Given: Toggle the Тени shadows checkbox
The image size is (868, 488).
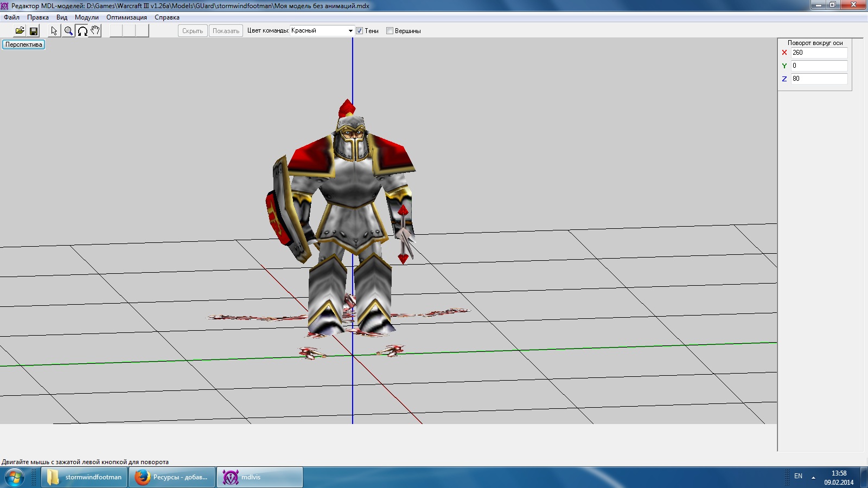Looking at the screenshot, I should pyautogui.click(x=359, y=31).
